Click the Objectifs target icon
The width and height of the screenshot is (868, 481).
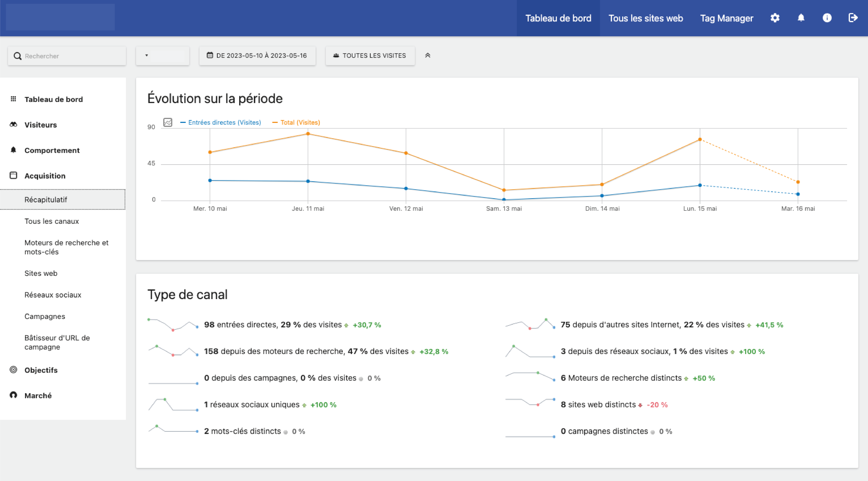(13, 370)
